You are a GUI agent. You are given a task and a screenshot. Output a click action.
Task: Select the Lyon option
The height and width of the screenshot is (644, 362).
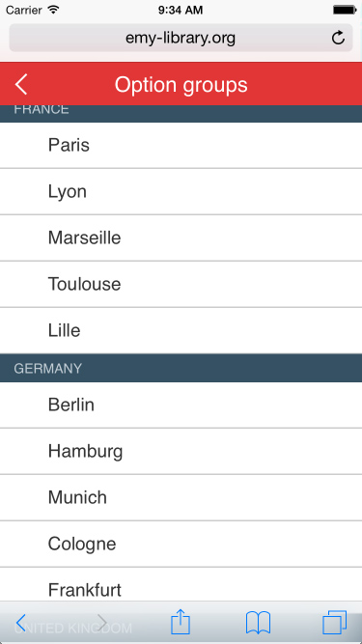(x=181, y=191)
